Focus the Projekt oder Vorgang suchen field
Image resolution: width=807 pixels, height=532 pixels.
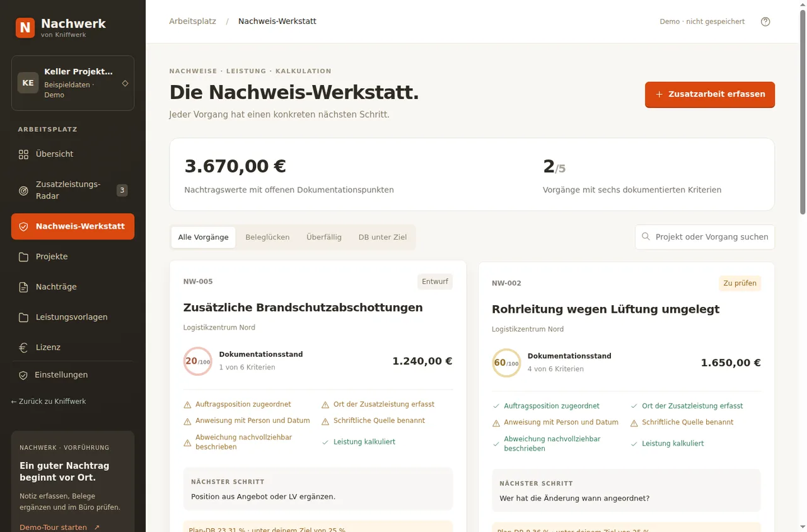705,237
